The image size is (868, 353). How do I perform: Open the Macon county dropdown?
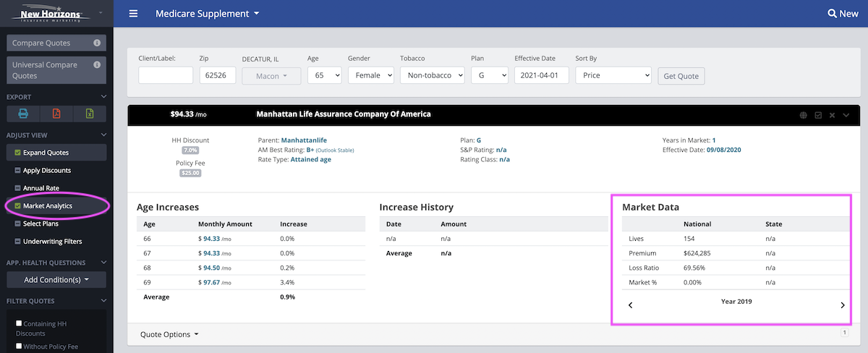[x=272, y=75]
